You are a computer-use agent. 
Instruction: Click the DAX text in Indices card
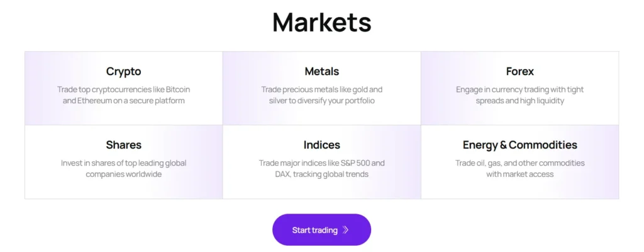[283, 175]
